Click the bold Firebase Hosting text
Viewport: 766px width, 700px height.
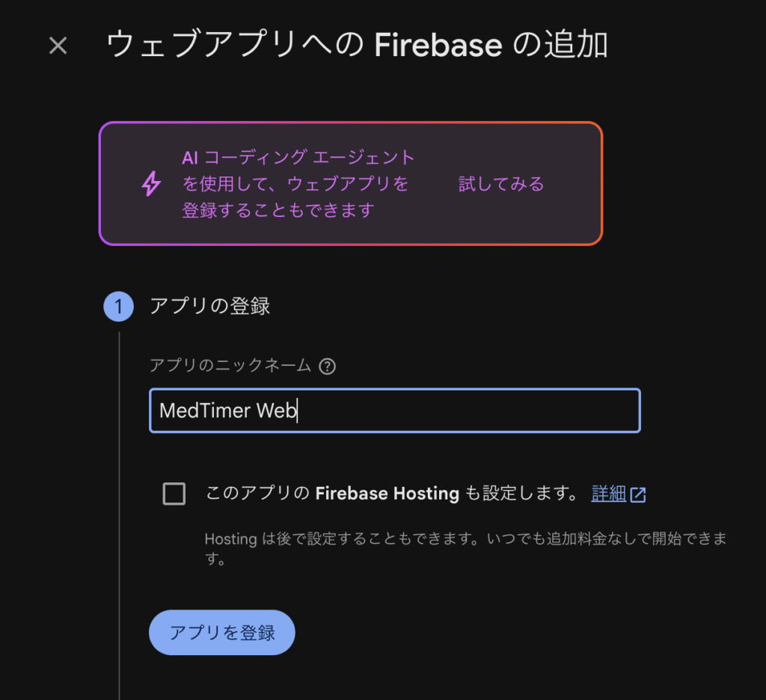[387, 494]
